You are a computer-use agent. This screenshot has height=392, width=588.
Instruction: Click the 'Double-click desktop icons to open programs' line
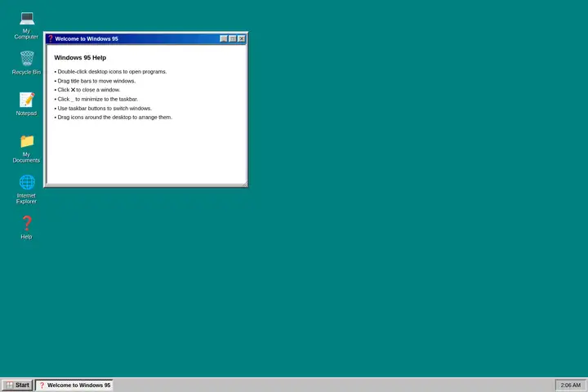(110, 72)
